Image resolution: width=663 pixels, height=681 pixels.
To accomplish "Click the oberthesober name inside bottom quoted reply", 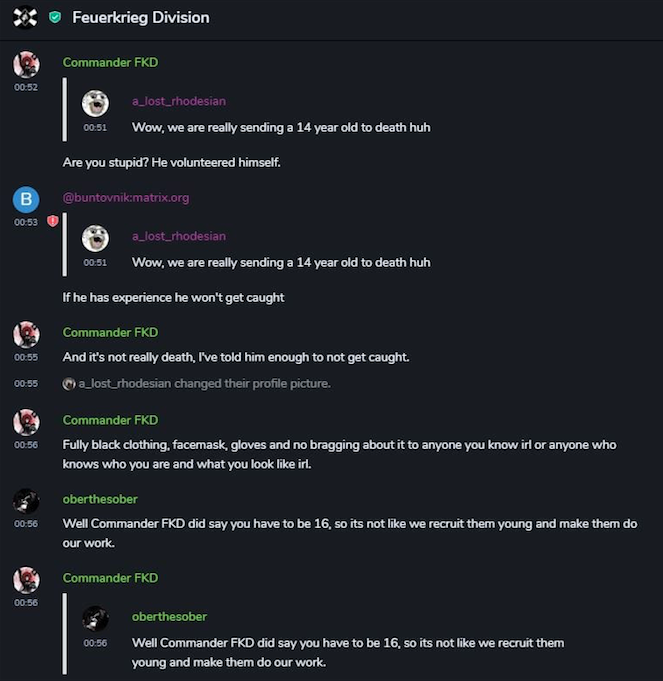I will (x=169, y=617).
